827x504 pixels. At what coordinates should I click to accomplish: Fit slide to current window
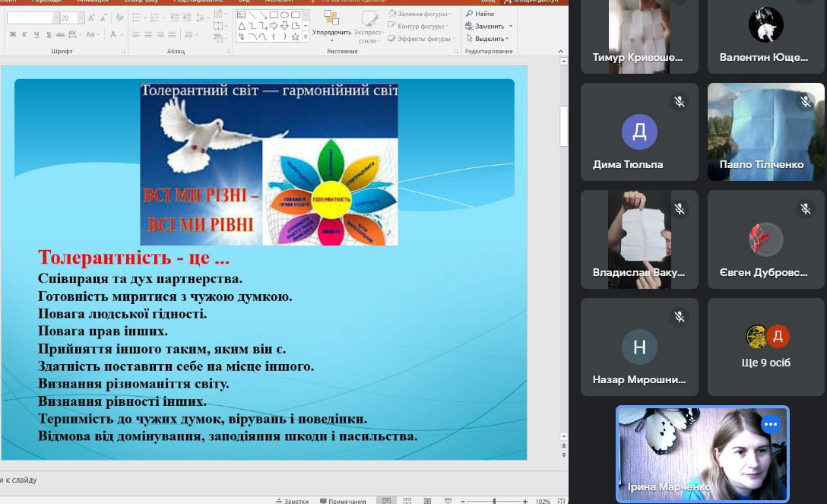[x=561, y=501]
